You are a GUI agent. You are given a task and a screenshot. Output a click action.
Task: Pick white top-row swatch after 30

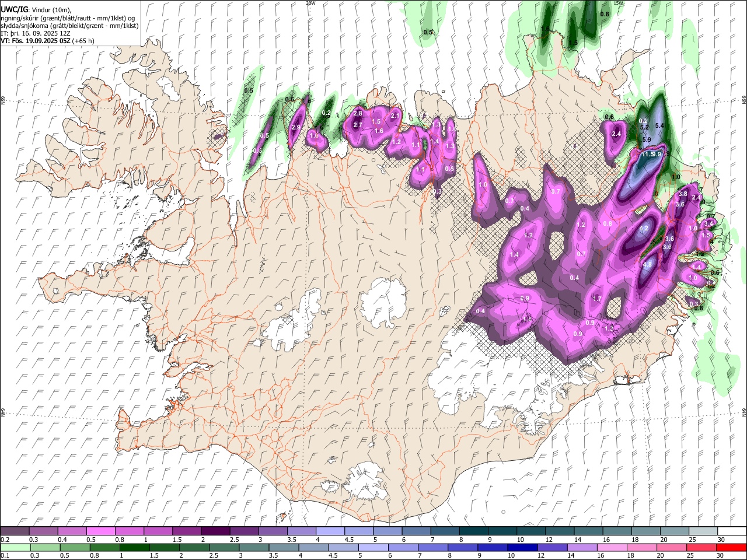click(731, 531)
